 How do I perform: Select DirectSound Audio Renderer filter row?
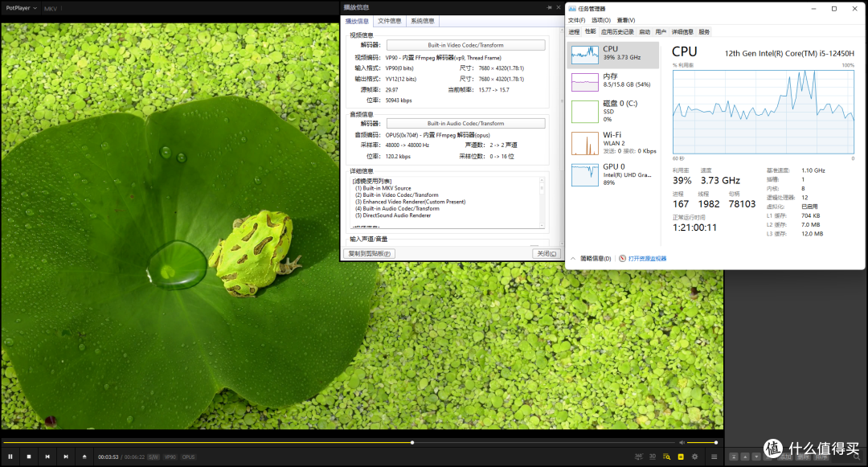click(x=393, y=215)
